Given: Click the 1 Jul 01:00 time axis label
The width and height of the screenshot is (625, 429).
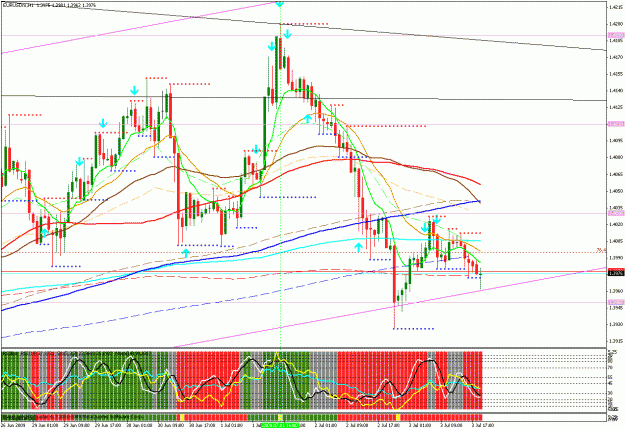Looking at the screenshot, I should [x=232, y=425].
